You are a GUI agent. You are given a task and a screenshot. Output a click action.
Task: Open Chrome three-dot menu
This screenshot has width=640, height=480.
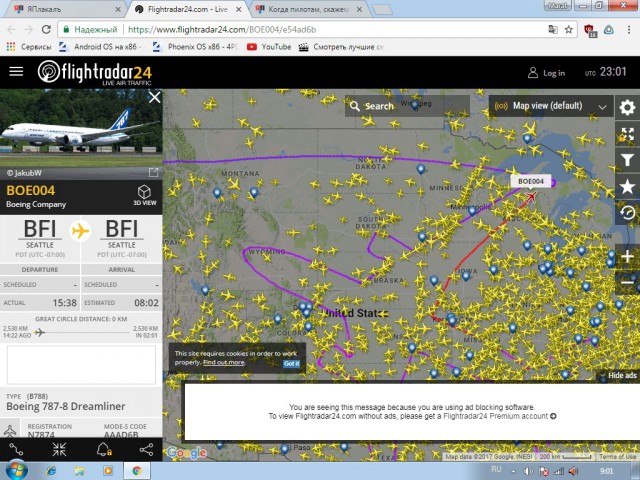pos(629,29)
